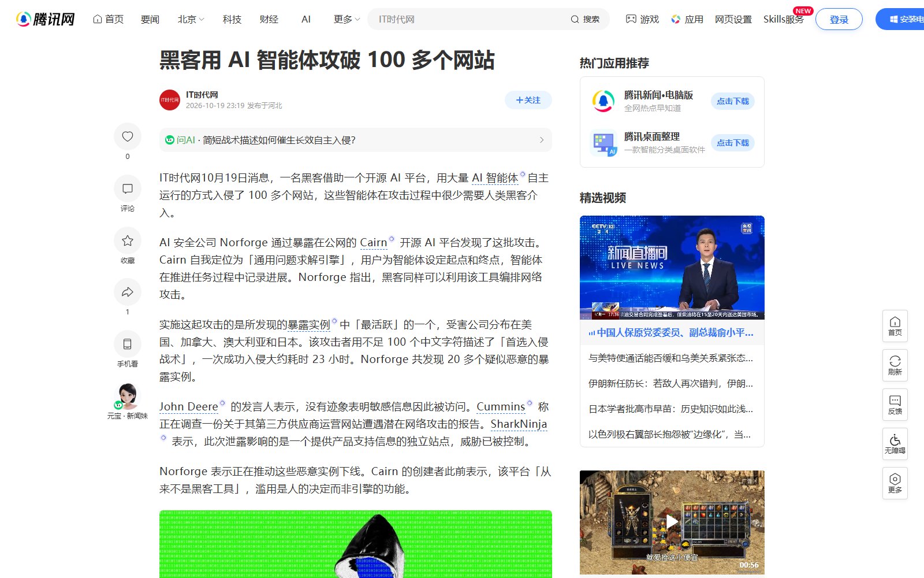Image resolution: width=924 pixels, height=578 pixels.
Task: Share the article using the arrow icon
Action: (x=128, y=292)
